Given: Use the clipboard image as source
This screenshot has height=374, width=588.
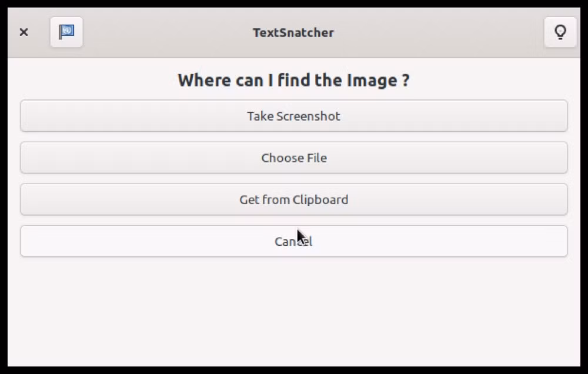Looking at the screenshot, I should (x=293, y=199).
